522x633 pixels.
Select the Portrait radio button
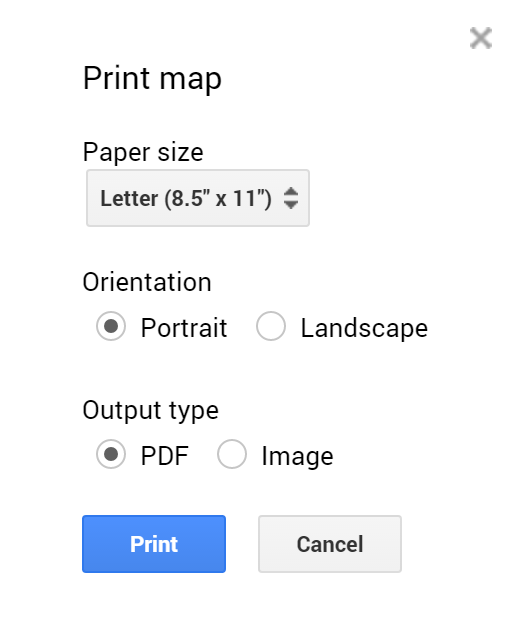coord(111,326)
